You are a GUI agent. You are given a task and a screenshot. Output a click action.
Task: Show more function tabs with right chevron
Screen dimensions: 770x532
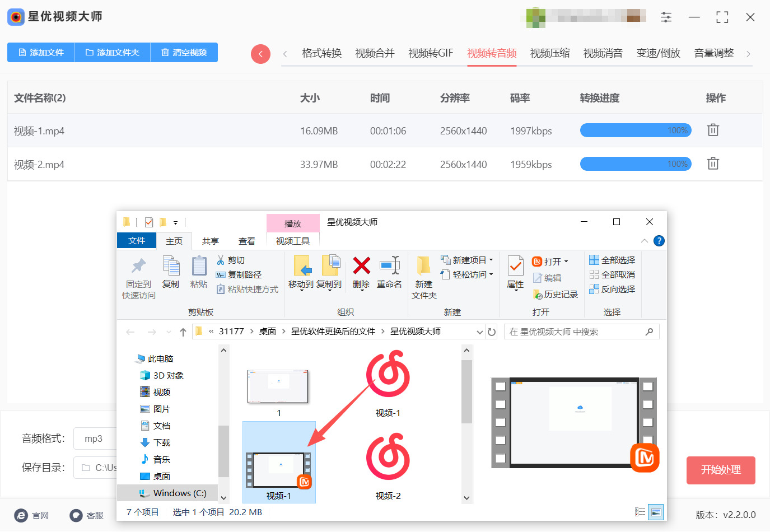[x=748, y=54]
